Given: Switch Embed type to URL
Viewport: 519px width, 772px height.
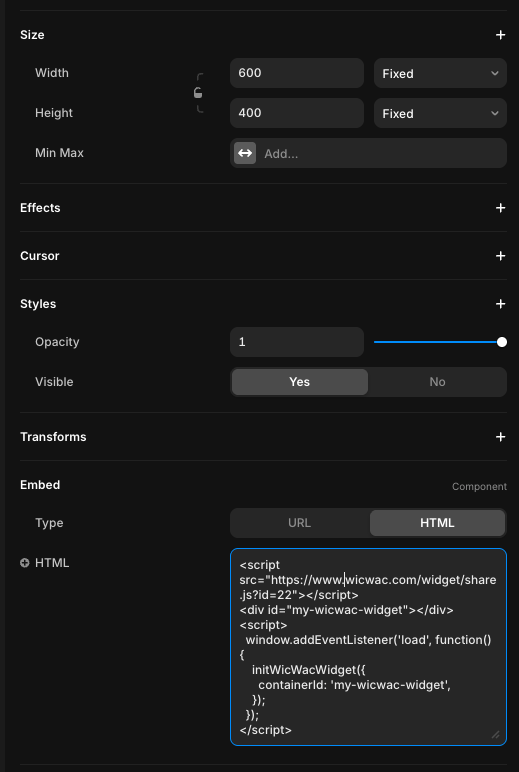Looking at the screenshot, I should click(299, 523).
